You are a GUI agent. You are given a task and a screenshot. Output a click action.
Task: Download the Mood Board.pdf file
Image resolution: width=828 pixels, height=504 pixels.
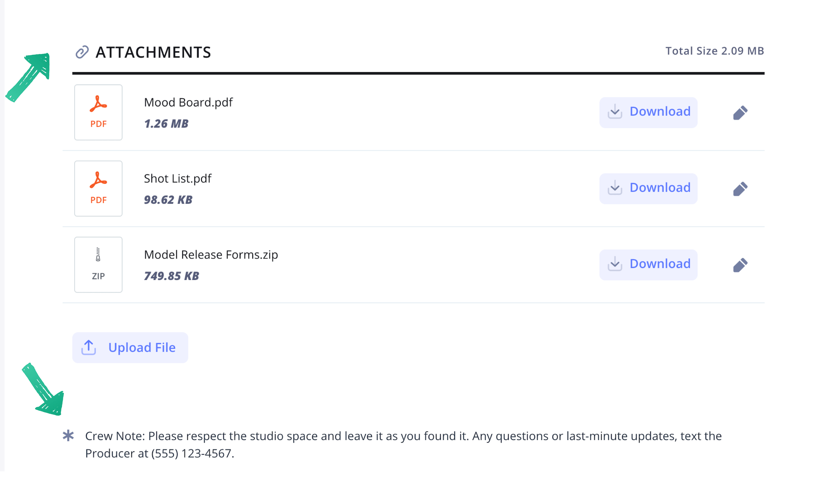(648, 112)
